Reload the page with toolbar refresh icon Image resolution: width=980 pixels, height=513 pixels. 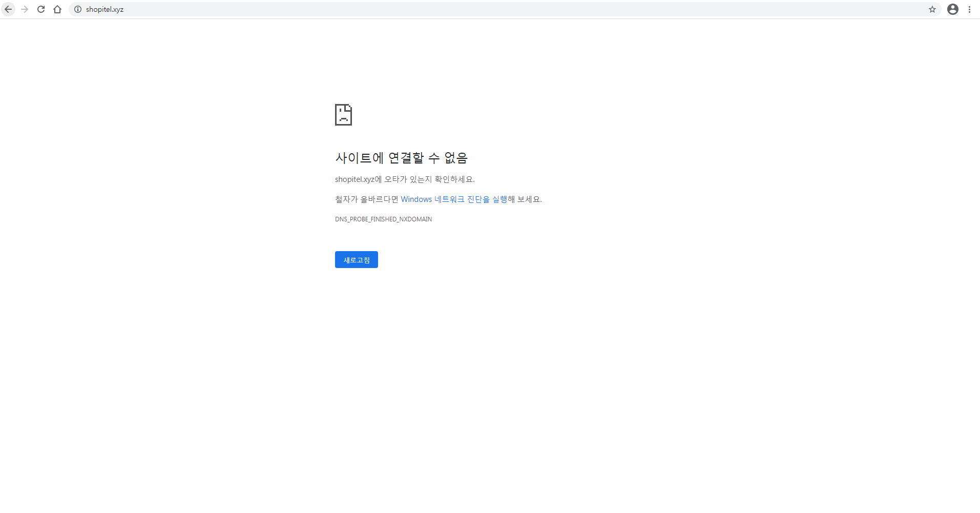point(41,9)
